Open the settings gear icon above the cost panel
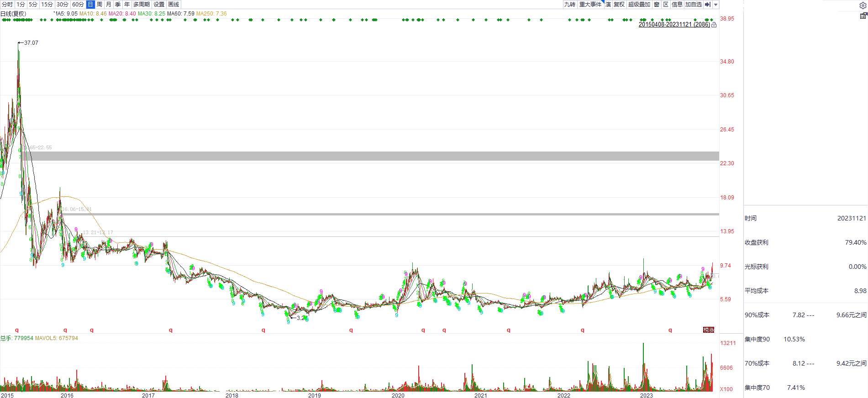 pos(863,6)
